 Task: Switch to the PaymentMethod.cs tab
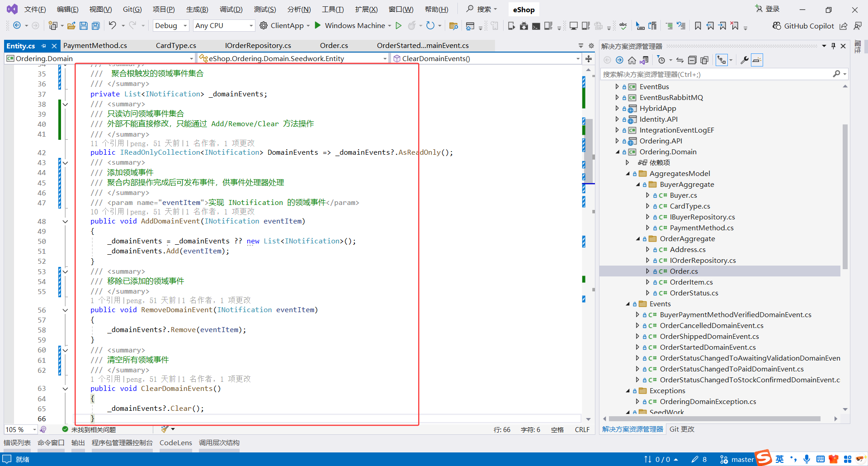tap(95, 46)
